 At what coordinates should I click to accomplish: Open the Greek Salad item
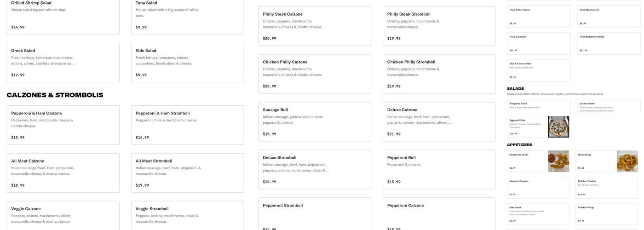pos(63,63)
